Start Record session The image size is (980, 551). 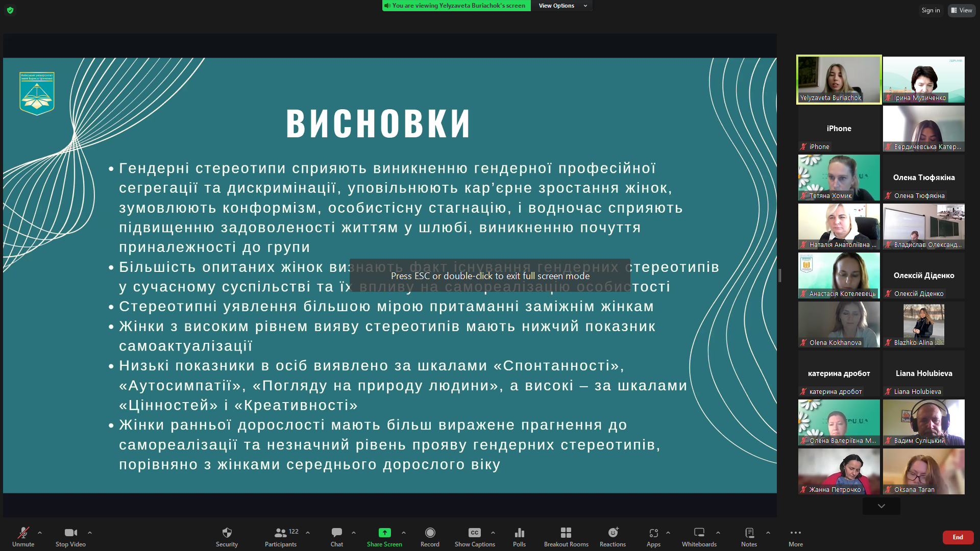(x=430, y=536)
